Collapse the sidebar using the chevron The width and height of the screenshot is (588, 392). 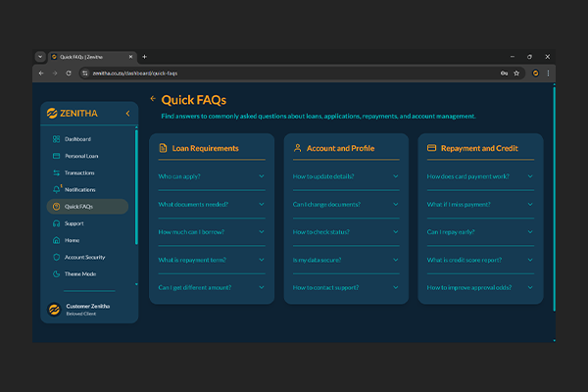127,114
